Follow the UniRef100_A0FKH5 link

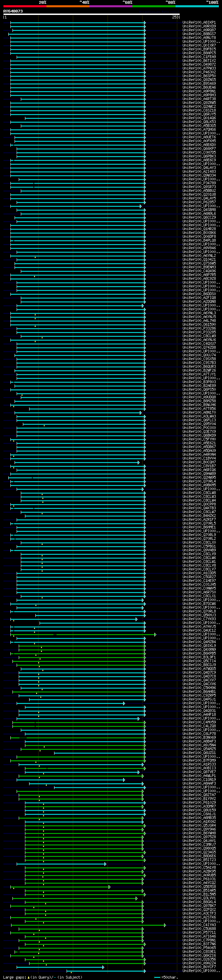click(199, 141)
